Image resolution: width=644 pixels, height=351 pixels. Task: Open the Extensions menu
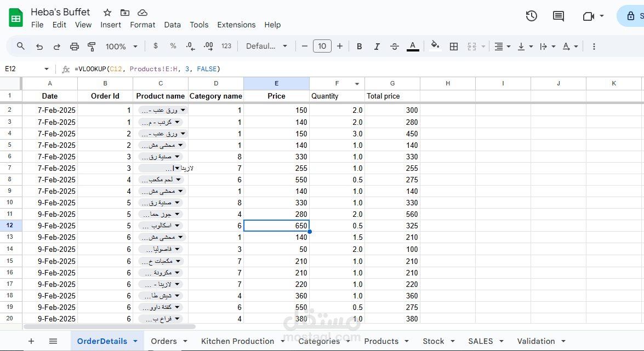point(236,25)
